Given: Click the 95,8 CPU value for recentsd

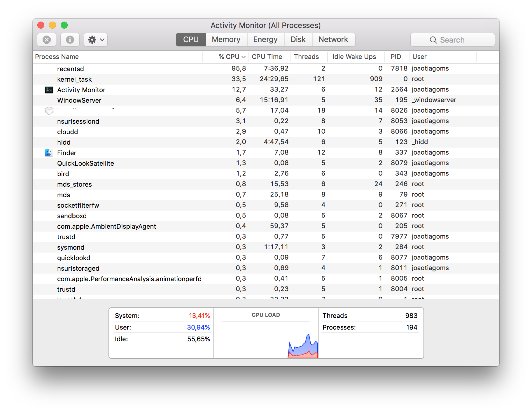Looking at the screenshot, I should coord(239,68).
